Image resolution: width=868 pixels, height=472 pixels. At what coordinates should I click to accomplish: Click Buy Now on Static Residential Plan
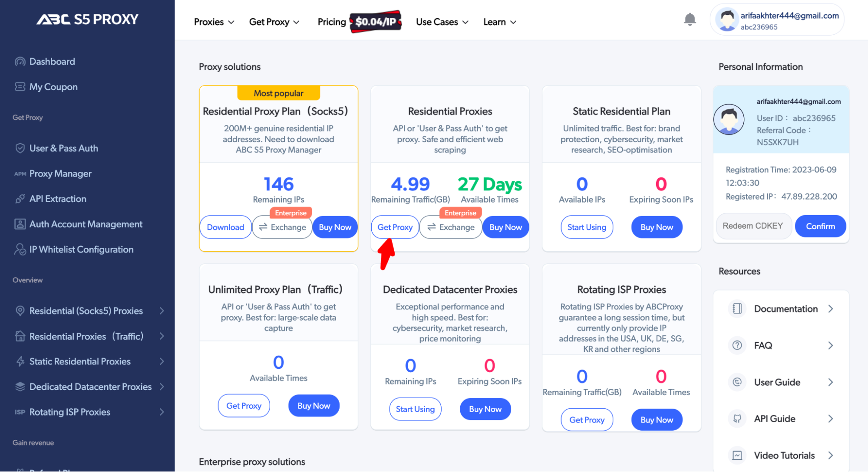pos(657,227)
